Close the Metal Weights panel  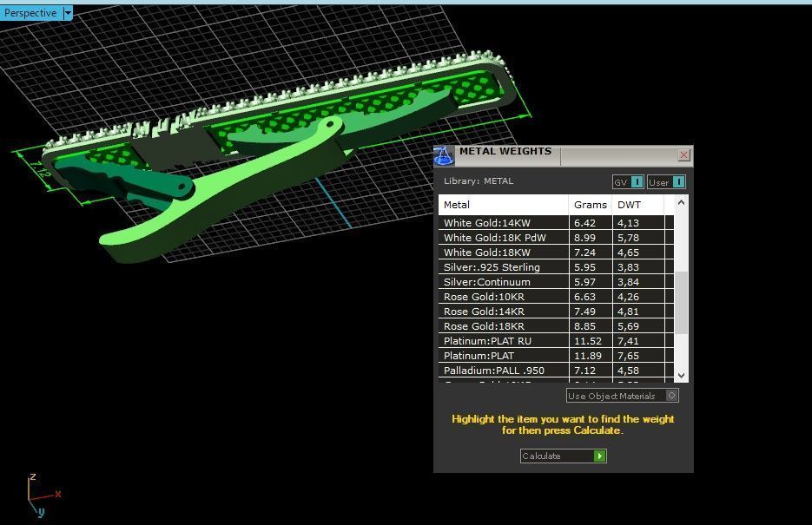683,154
